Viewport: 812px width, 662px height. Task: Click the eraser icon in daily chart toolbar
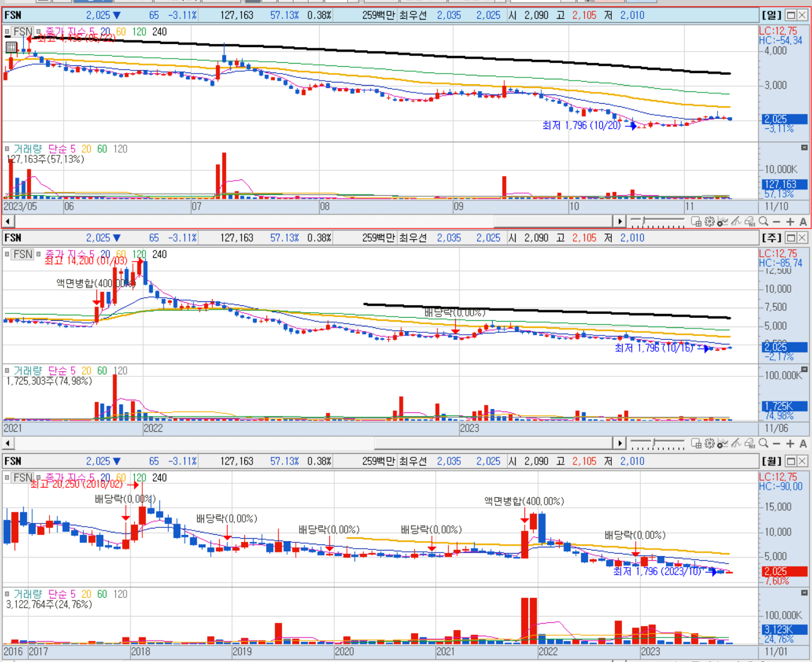tap(750, 222)
